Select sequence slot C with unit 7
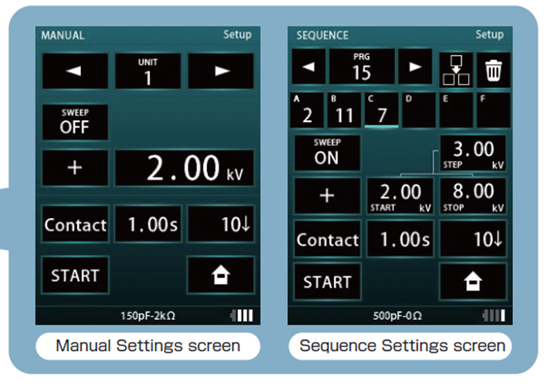 [x=381, y=110]
